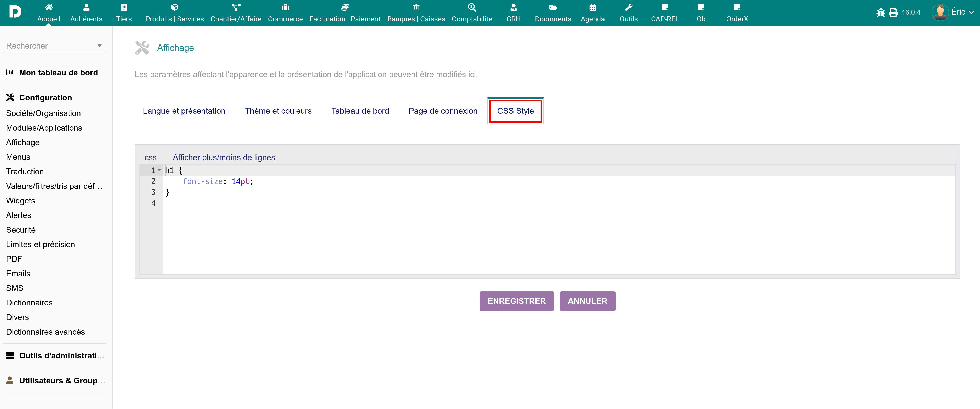Collapse the h1 code block fold arrow
The height and width of the screenshot is (409, 980).
tap(159, 170)
